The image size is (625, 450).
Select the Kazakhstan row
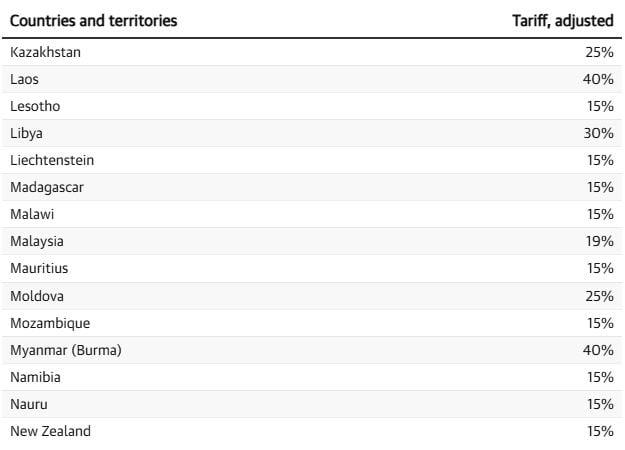[45, 52]
